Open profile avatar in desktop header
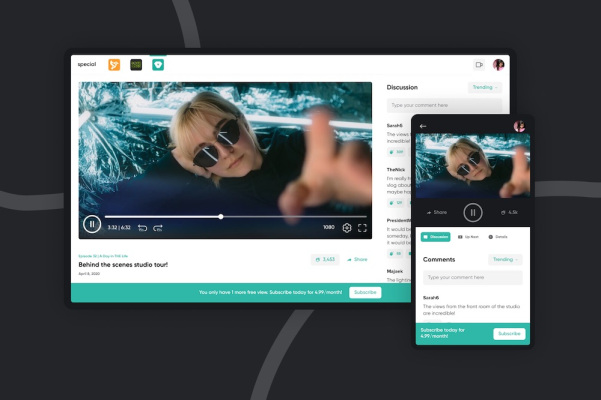 coord(498,64)
